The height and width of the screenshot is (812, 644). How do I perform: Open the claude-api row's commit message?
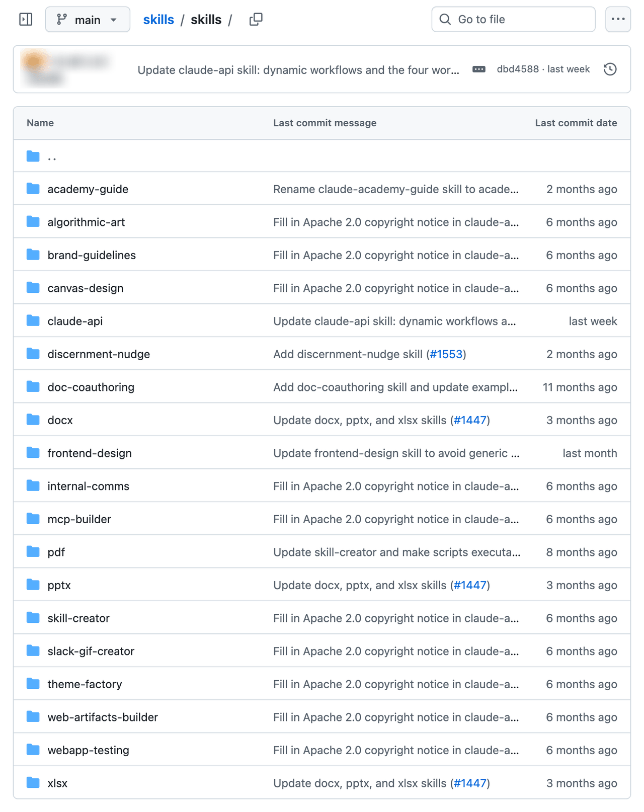point(394,321)
